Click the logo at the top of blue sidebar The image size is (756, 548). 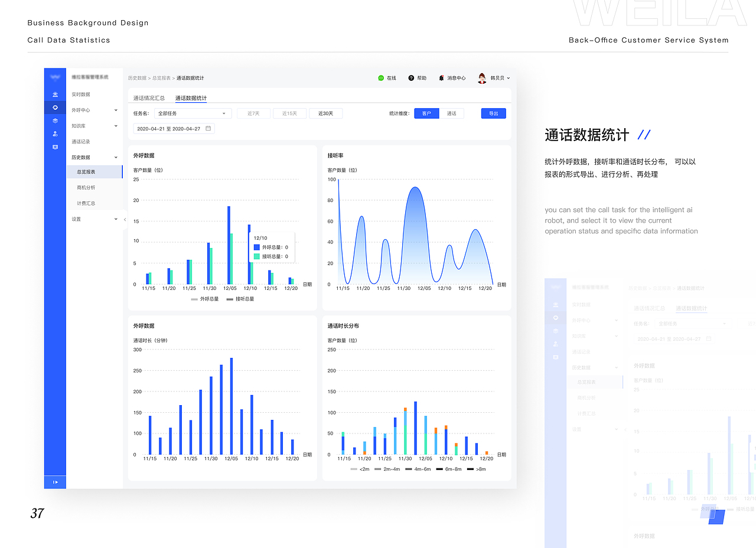click(55, 77)
